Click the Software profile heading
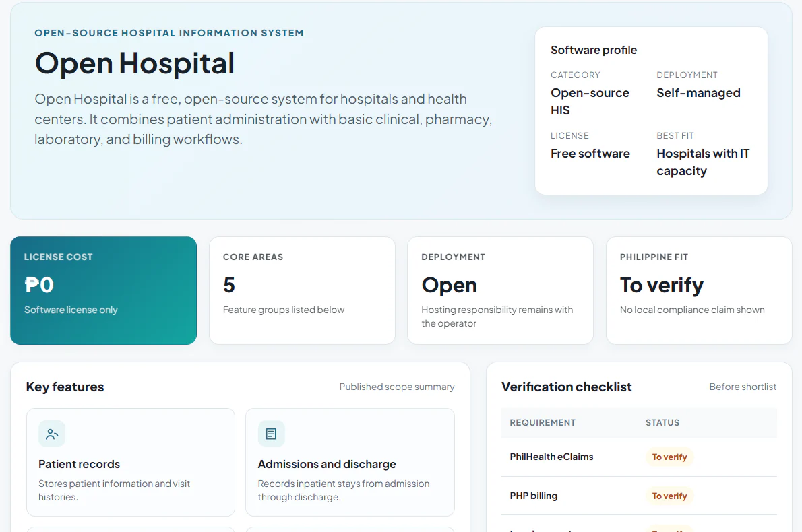 593,50
